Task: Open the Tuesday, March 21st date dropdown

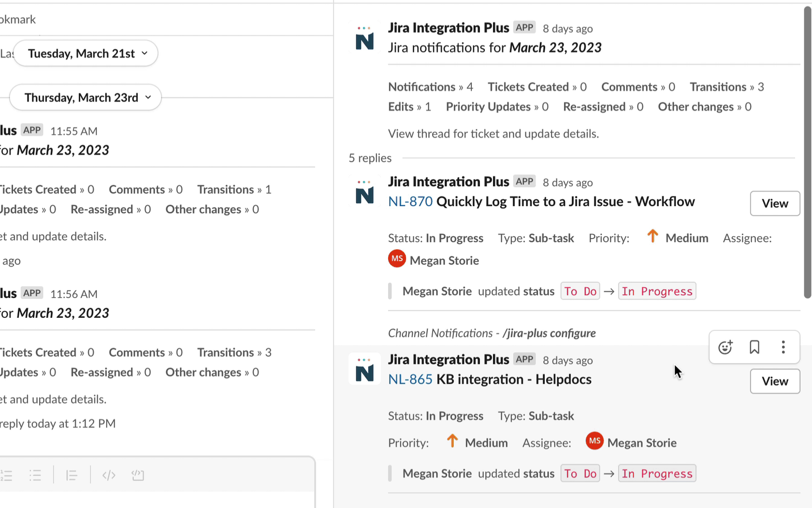Action: click(x=86, y=53)
